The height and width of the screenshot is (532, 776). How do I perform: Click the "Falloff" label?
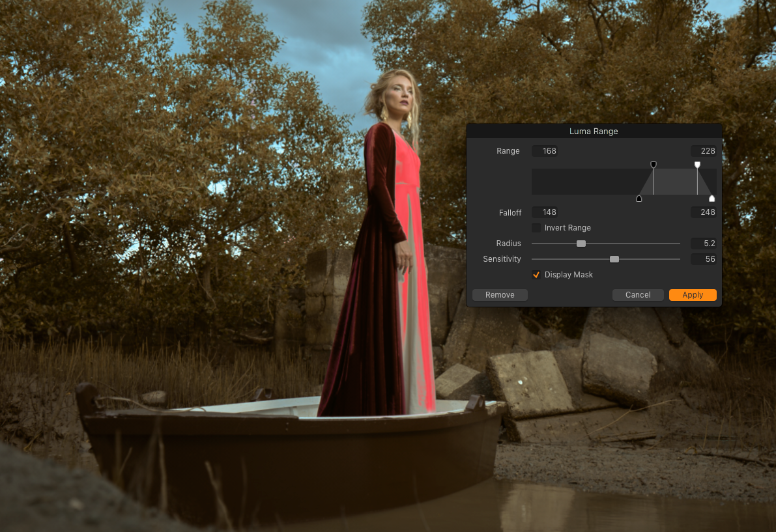(510, 212)
